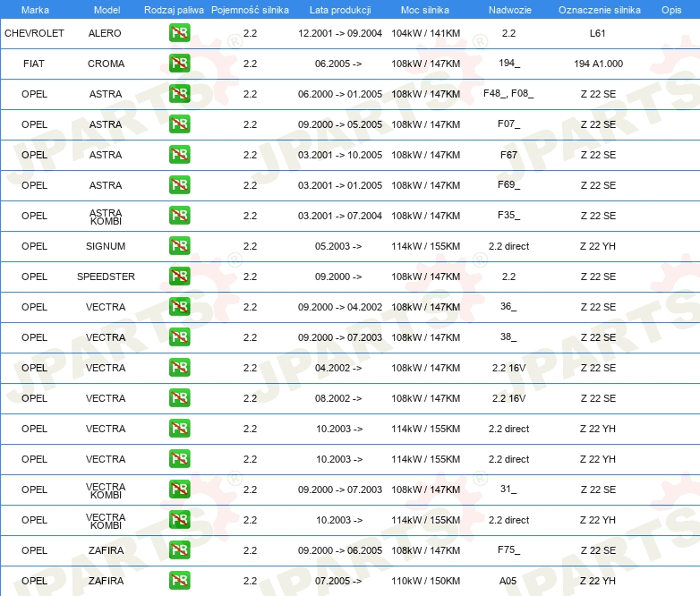This screenshot has height=596, width=700.
Task: Click production date 06.2005 -> in Croma row
Action: (x=338, y=64)
